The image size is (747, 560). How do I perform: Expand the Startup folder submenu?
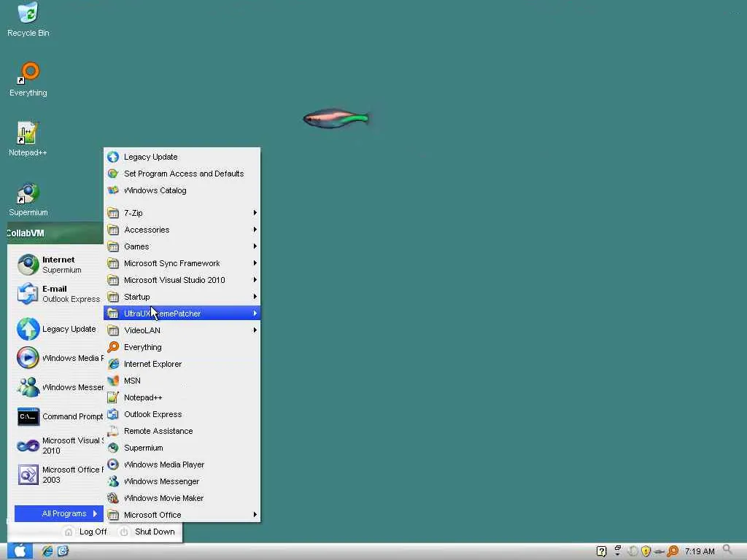pos(182,297)
